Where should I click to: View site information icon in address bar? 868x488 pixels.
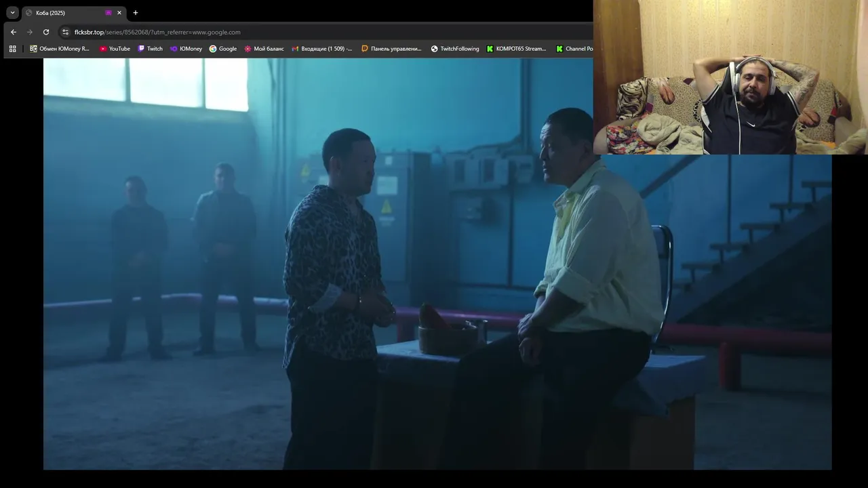point(65,32)
